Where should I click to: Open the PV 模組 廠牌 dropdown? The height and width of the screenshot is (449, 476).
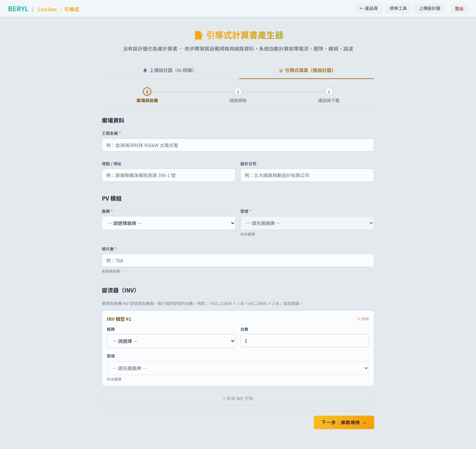169,223
